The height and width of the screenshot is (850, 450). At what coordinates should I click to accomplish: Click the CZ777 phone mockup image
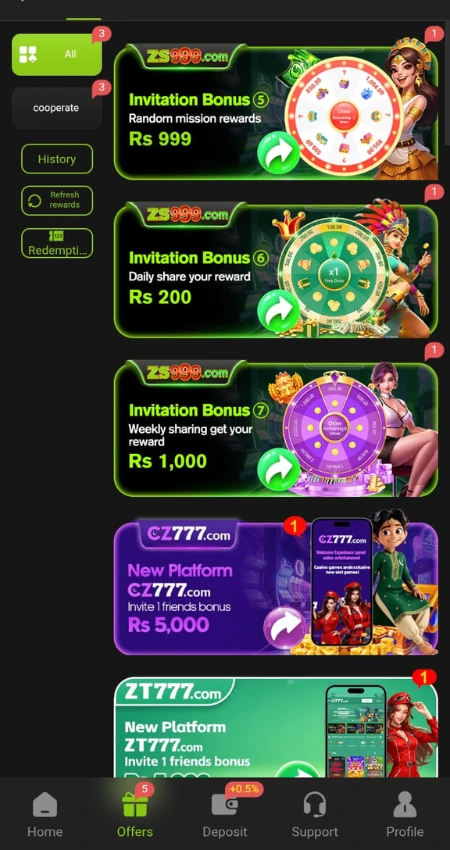click(342, 581)
